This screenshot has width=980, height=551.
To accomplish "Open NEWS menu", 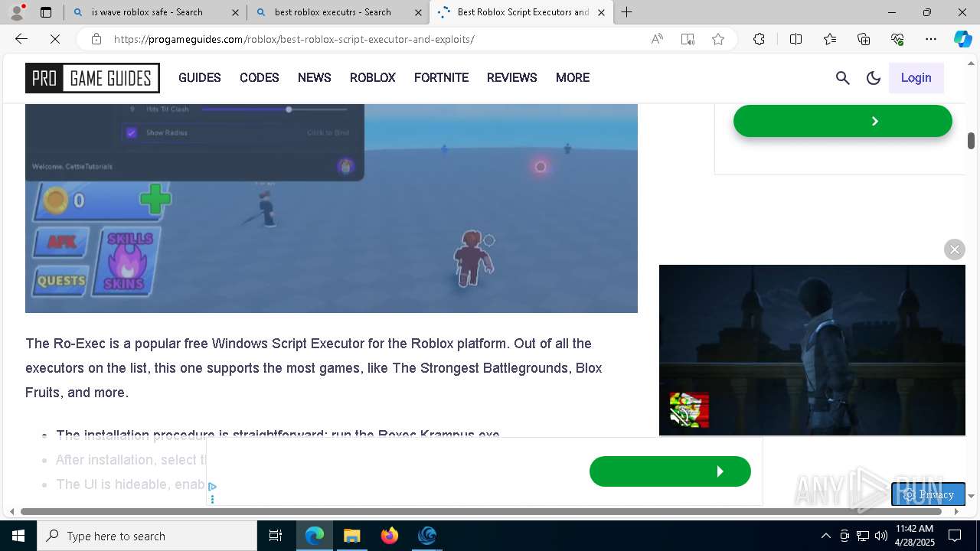I will pos(315,77).
